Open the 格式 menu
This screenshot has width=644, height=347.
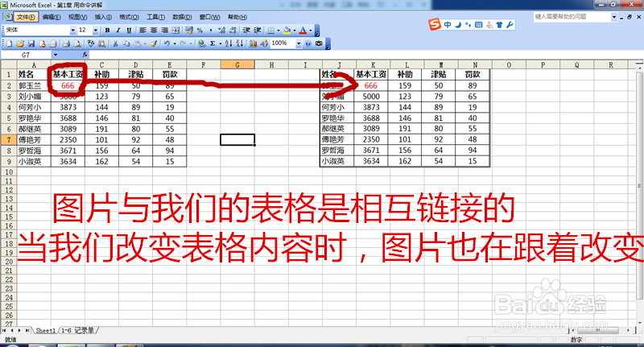pos(129,17)
